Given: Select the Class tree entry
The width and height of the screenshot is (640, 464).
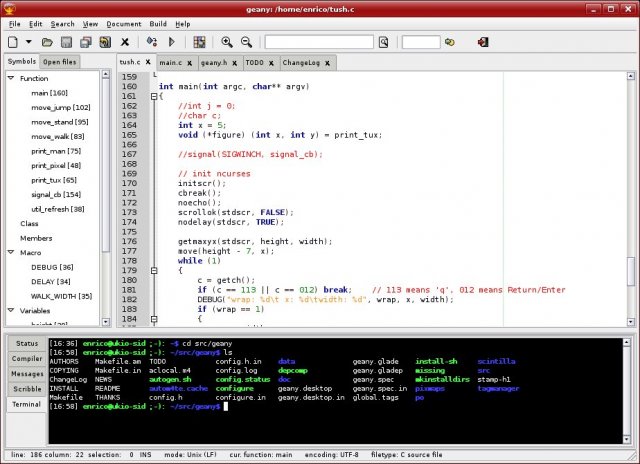Looking at the screenshot, I should click(29, 224).
